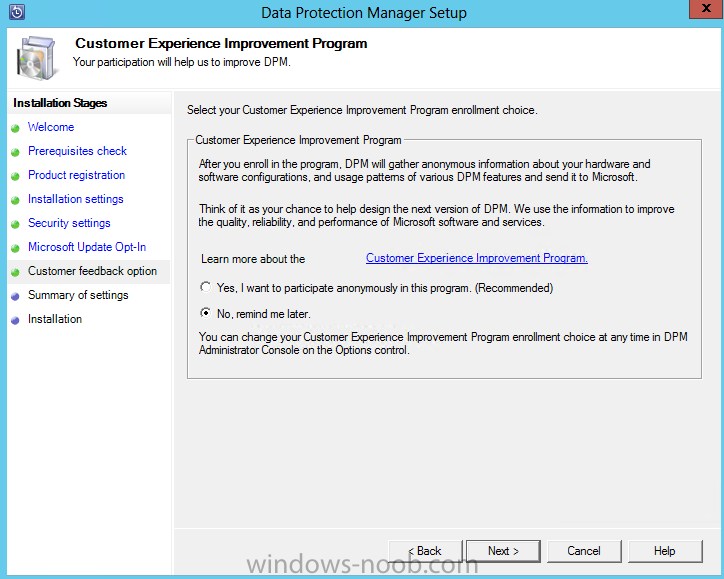Click the Back button
724x579 pixels.
click(425, 551)
